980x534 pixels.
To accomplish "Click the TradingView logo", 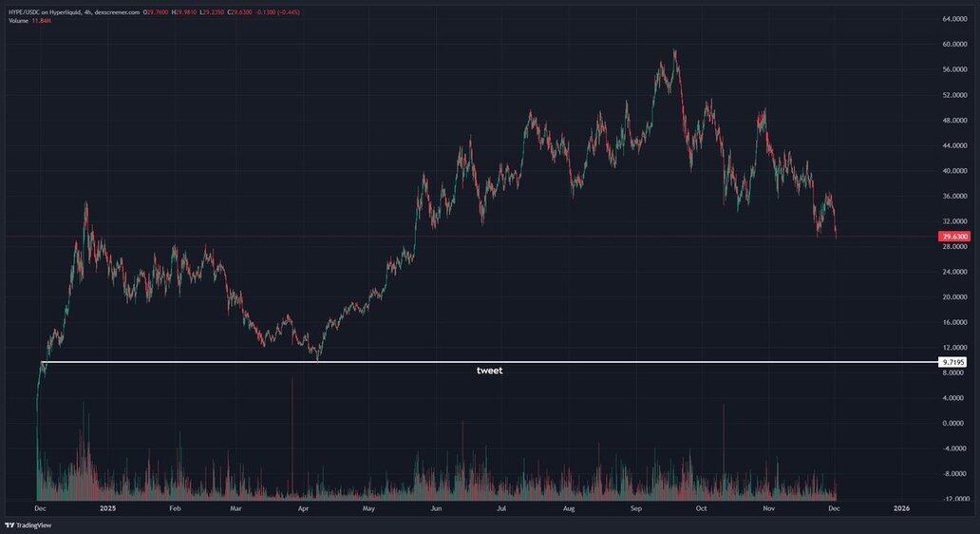I will coord(28,524).
